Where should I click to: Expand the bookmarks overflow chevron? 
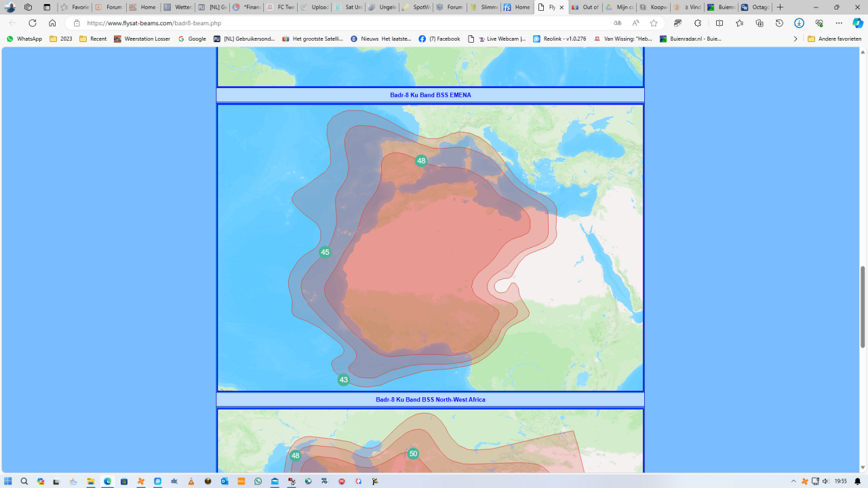tap(795, 39)
